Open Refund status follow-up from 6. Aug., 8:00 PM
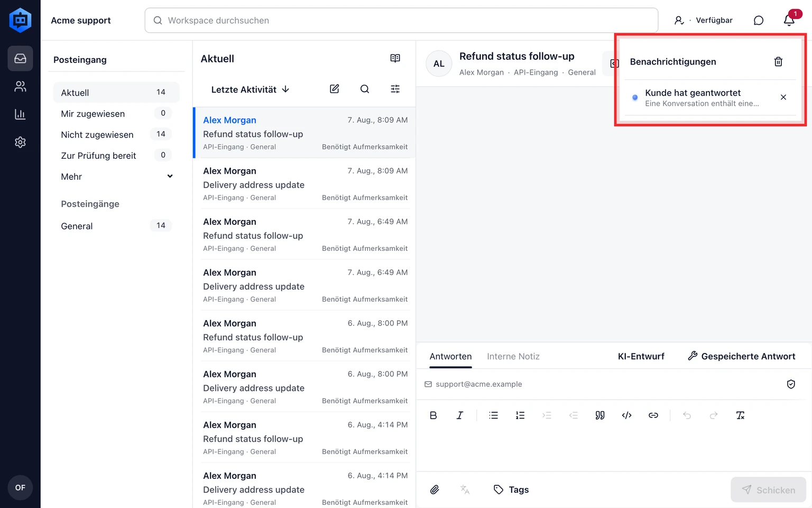Screen dimensions: 812x508 coord(304,336)
